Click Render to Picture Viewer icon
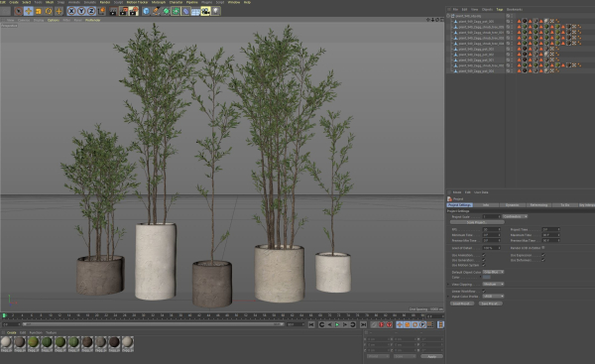The height and width of the screenshot is (364, 595). point(123,11)
